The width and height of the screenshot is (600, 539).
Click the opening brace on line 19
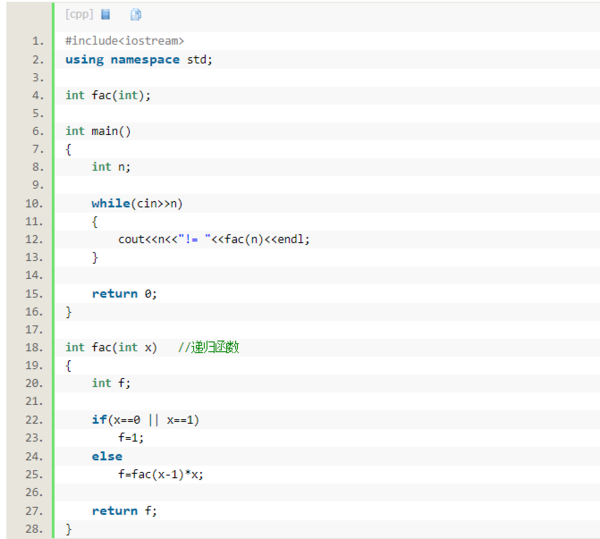coord(68,366)
